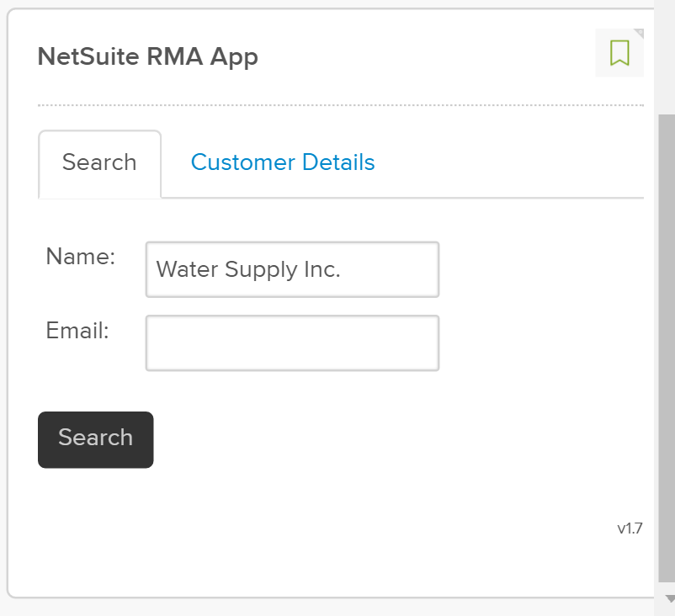Click the Name: field label
This screenshot has height=616, width=675.
pyautogui.click(x=81, y=257)
